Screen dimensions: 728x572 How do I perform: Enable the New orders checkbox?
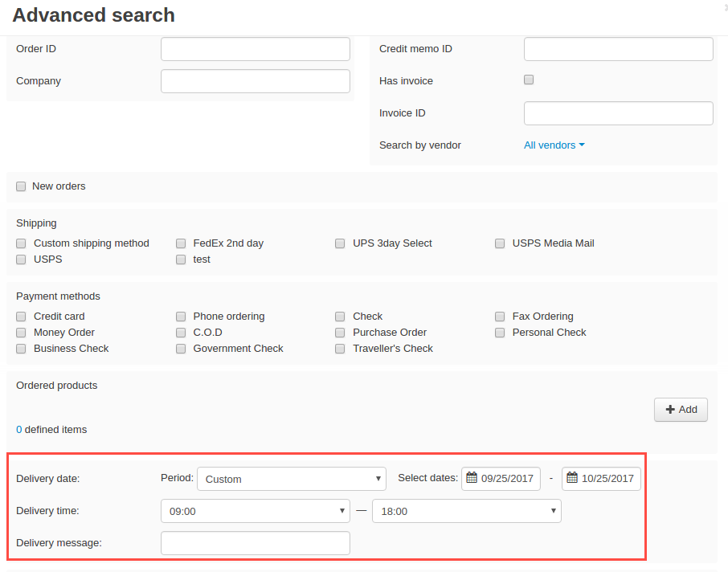tap(21, 186)
